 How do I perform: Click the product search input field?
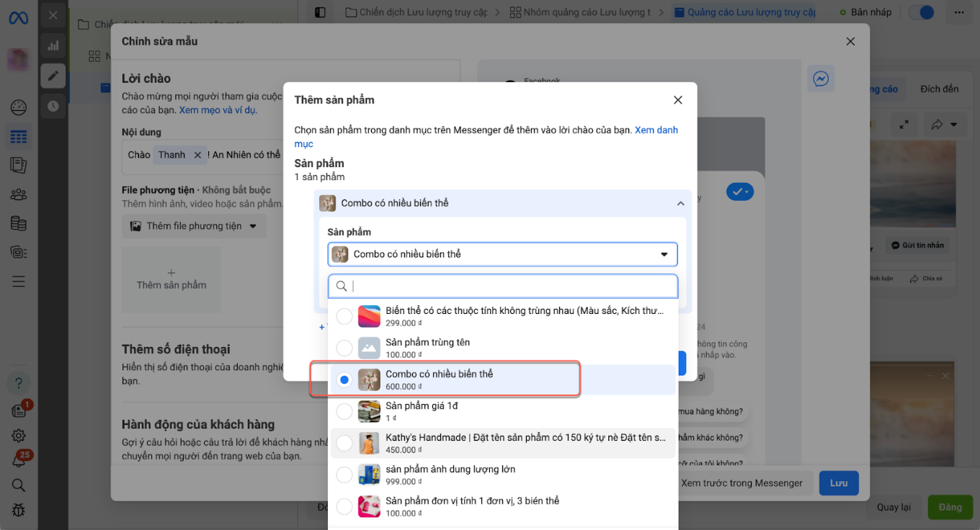click(x=510, y=287)
